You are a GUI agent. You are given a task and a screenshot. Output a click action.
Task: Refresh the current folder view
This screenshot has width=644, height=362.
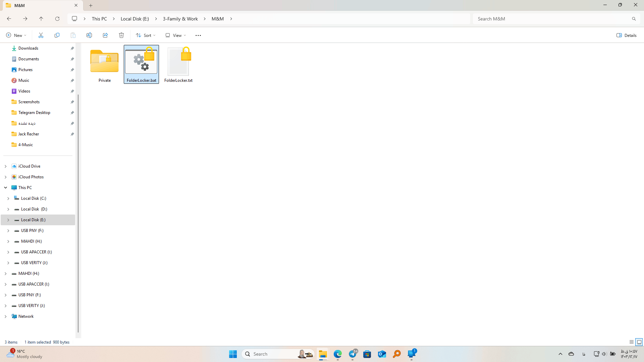pos(57,19)
